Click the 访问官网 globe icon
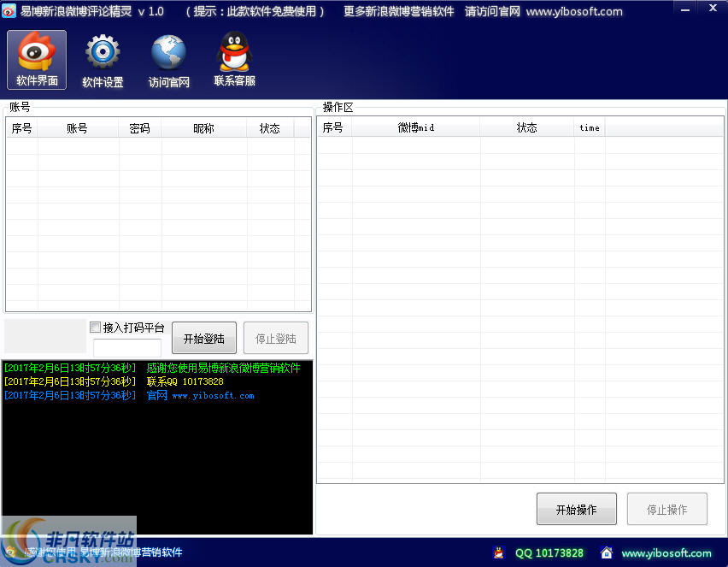The image size is (728, 567). pos(168,61)
